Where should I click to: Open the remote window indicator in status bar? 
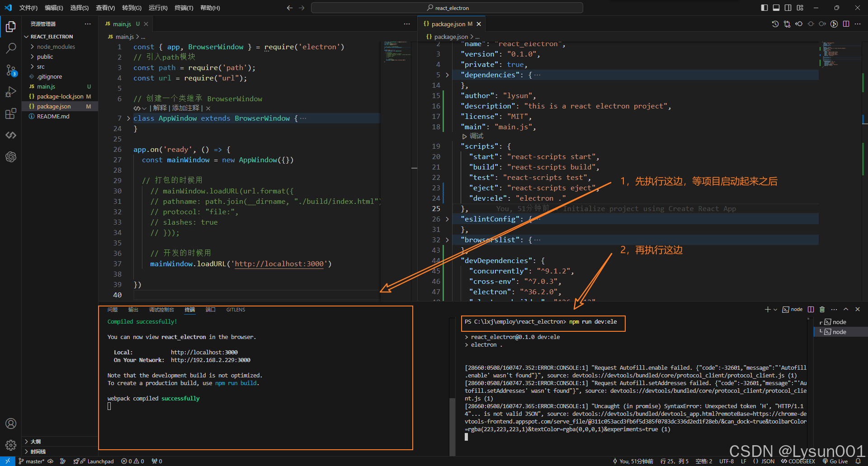click(8, 461)
